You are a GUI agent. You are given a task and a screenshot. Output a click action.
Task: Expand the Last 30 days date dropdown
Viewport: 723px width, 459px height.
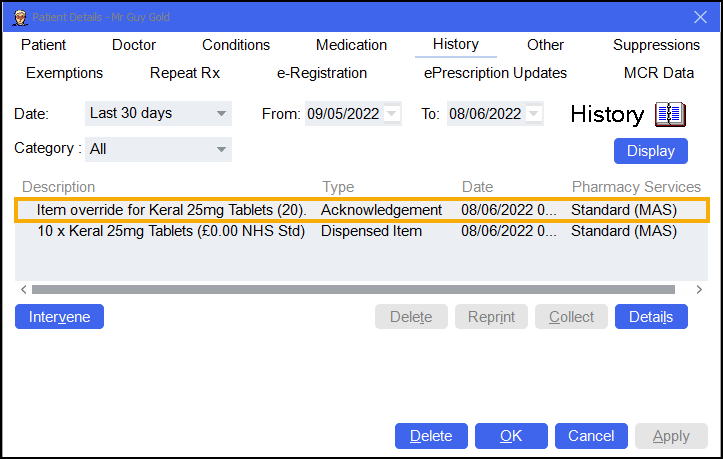[x=220, y=114]
